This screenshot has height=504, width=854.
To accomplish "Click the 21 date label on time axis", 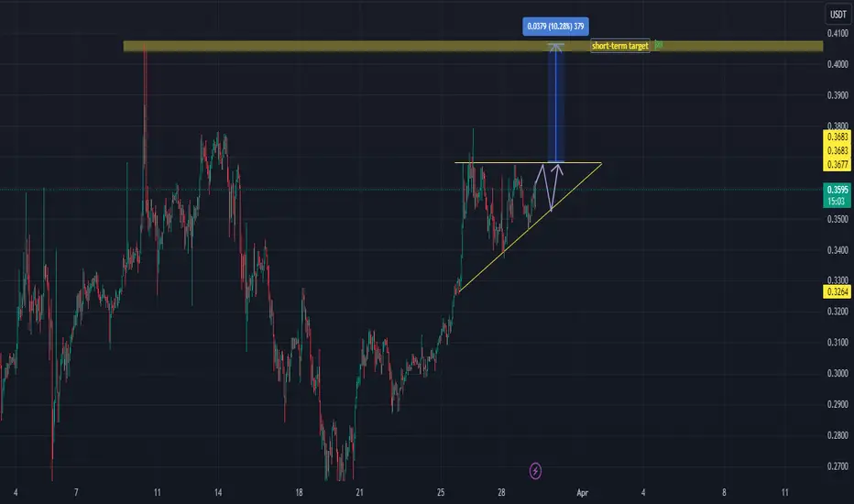I will pos(359,493).
